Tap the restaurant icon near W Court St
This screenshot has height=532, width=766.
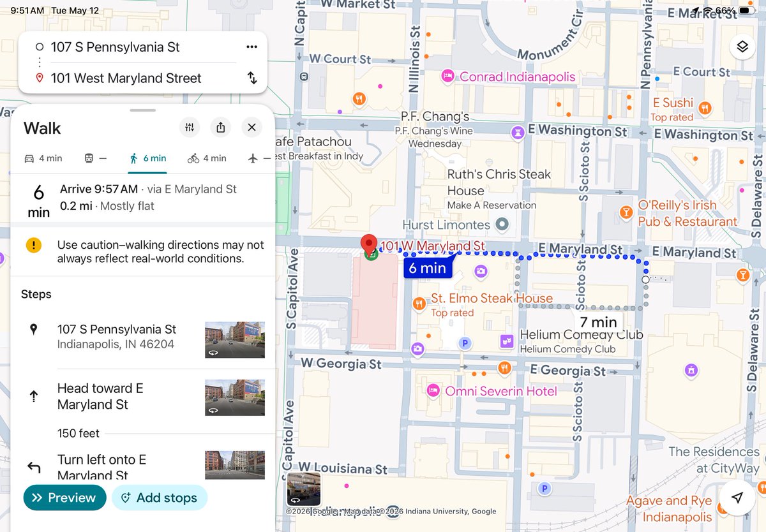coord(360,99)
